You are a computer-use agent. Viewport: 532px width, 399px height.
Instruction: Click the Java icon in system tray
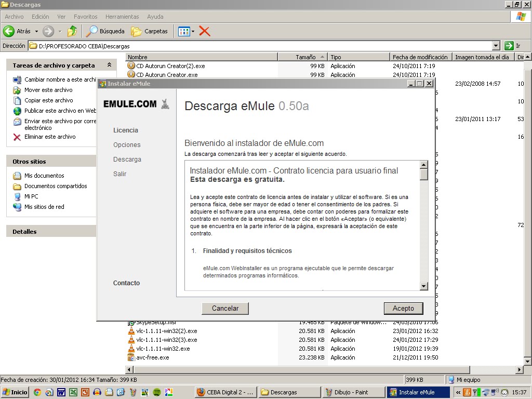click(467, 393)
